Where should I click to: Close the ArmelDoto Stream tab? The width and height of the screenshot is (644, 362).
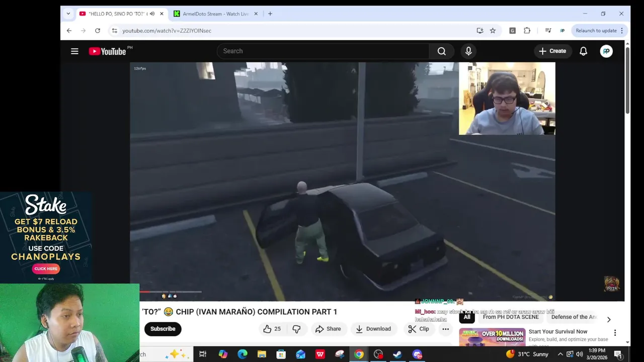pos(256,14)
